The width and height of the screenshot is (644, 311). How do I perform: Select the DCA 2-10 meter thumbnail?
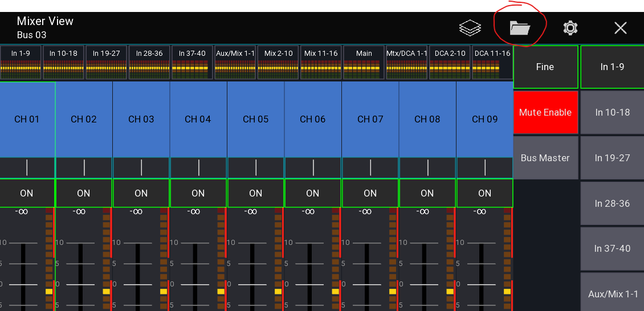450,62
